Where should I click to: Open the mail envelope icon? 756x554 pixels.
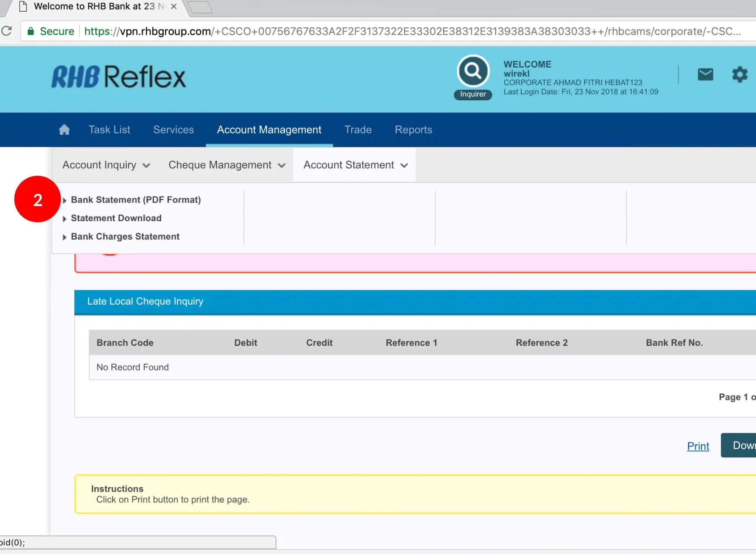705,74
